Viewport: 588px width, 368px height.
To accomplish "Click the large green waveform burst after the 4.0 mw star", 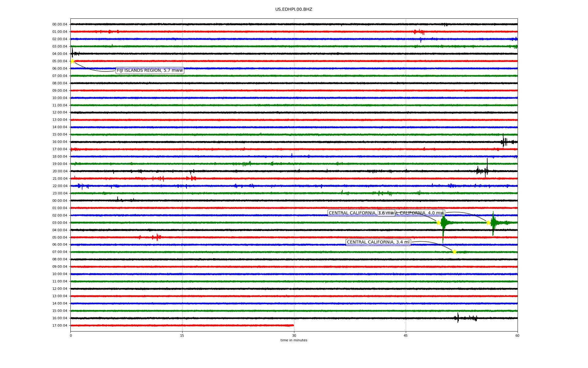I will (x=493, y=223).
